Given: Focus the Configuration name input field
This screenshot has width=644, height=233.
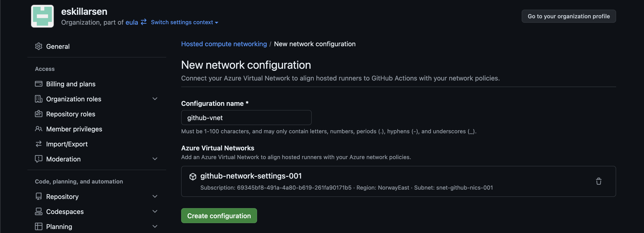Looking at the screenshot, I should [x=246, y=118].
